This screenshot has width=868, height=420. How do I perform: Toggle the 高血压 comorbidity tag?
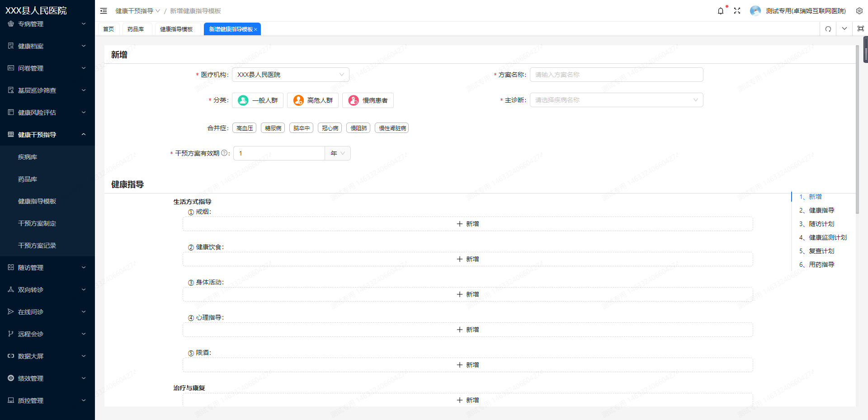pyautogui.click(x=245, y=128)
